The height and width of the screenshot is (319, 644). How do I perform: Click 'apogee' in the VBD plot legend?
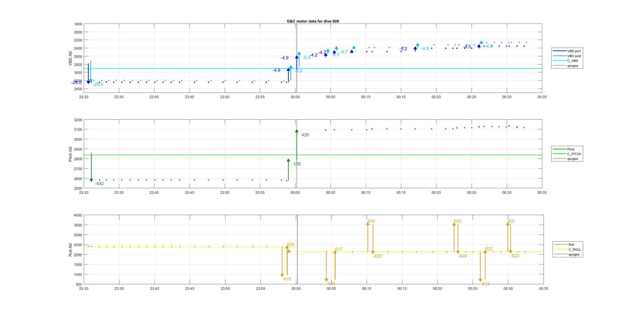573,65
